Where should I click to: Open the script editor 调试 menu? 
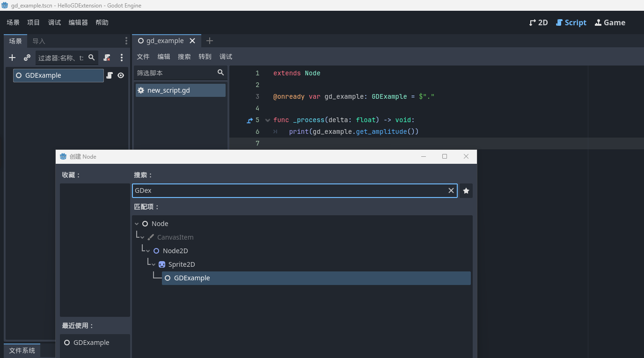point(226,57)
